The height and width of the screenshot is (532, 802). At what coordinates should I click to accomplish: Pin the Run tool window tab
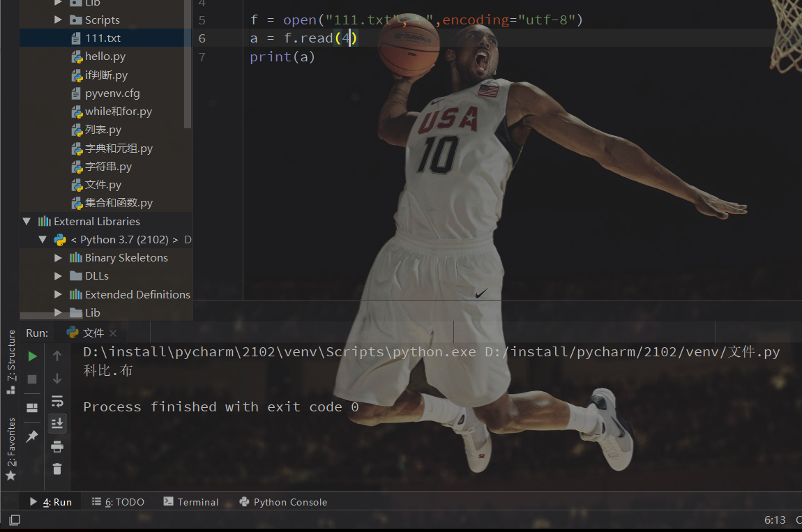coord(31,436)
